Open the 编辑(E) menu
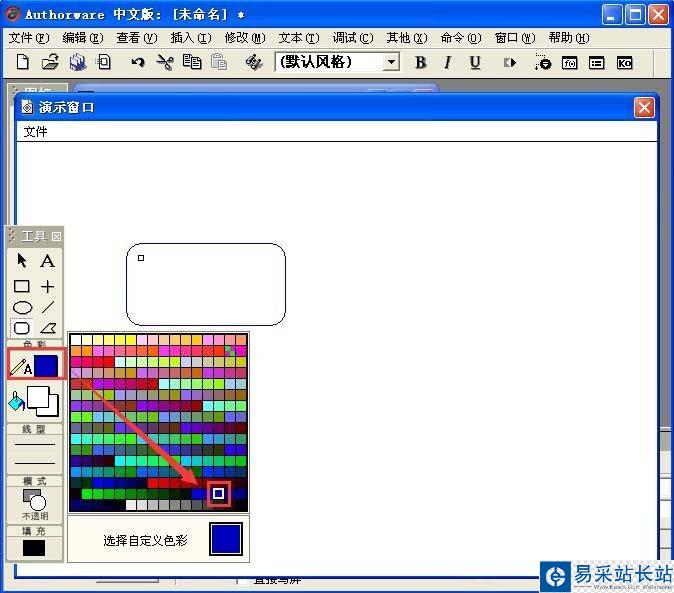This screenshot has width=674, height=593. 83,38
